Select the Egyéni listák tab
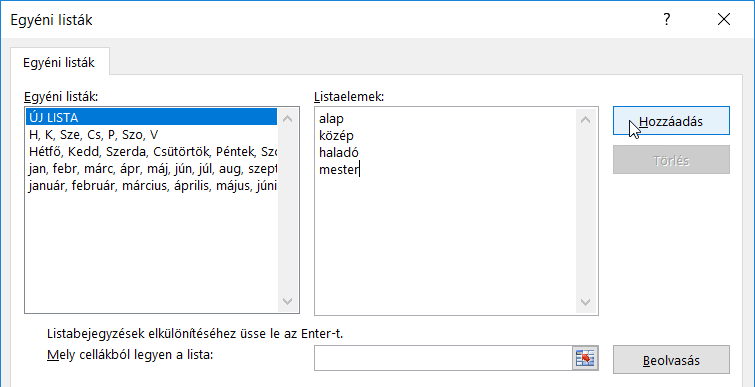Screen dimensions: 755x387 (60, 62)
